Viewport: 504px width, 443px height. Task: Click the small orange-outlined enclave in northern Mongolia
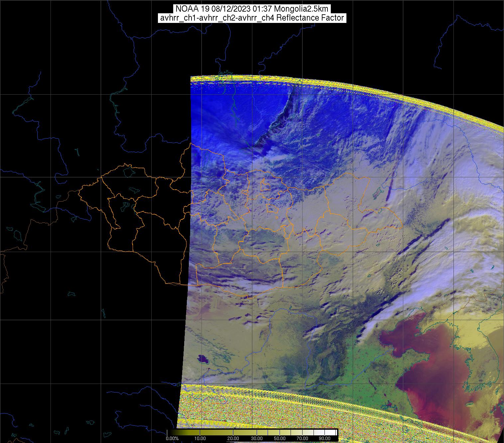(x=265, y=185)
